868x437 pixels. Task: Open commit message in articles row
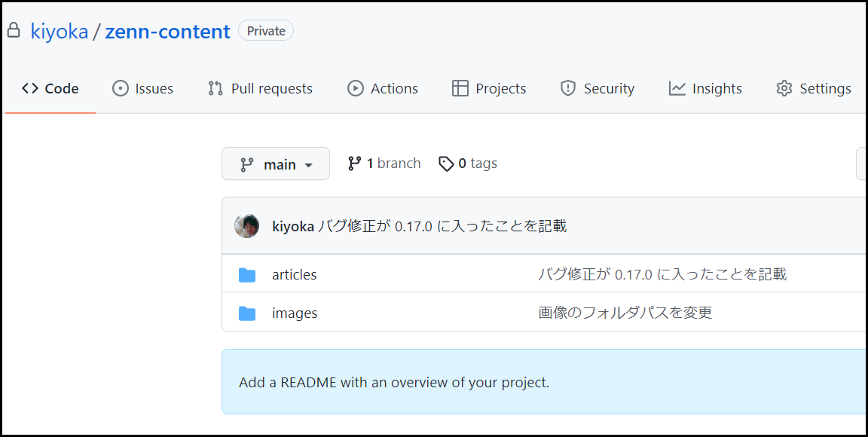(x=662, y=274)
